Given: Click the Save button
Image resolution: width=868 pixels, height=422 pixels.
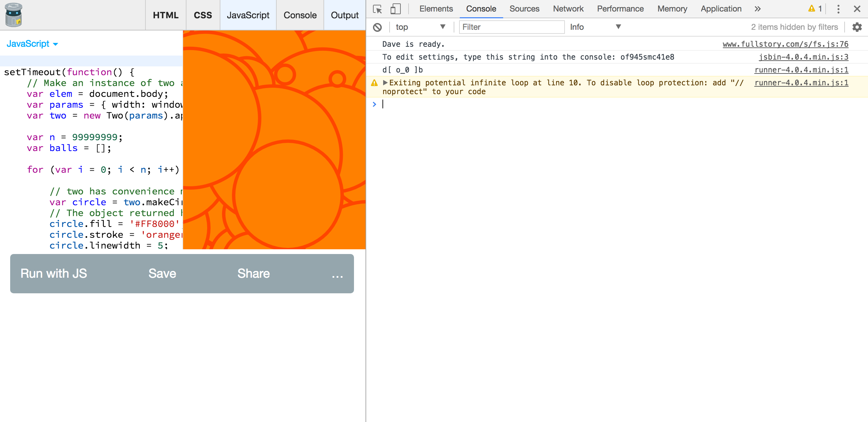Looking at the screenshot, I should (162, 273).
